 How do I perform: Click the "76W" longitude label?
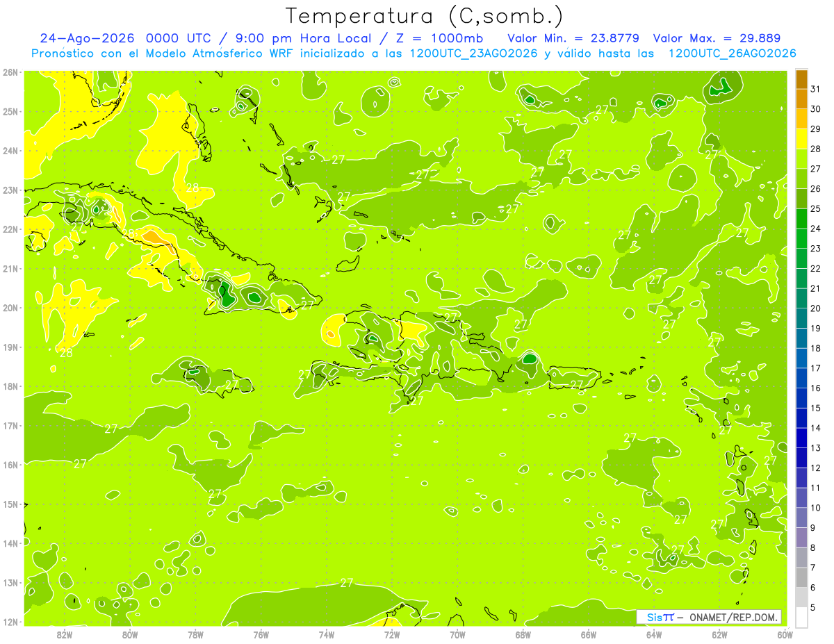[261, 634]
